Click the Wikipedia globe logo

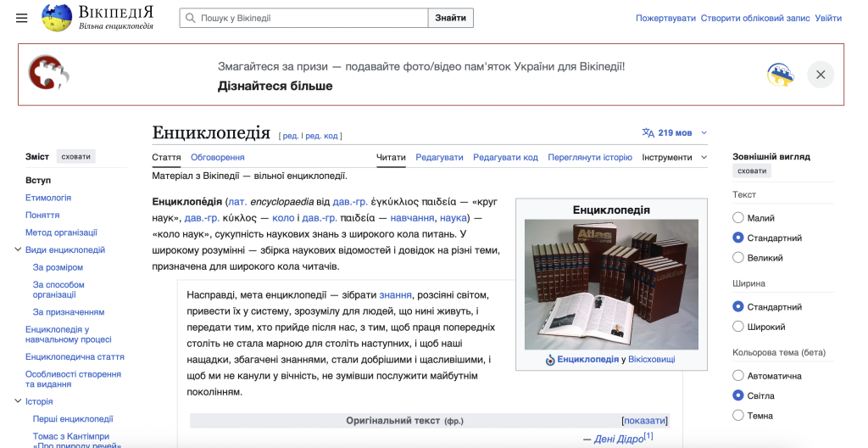pyautogui.click(x=57, y=18)
